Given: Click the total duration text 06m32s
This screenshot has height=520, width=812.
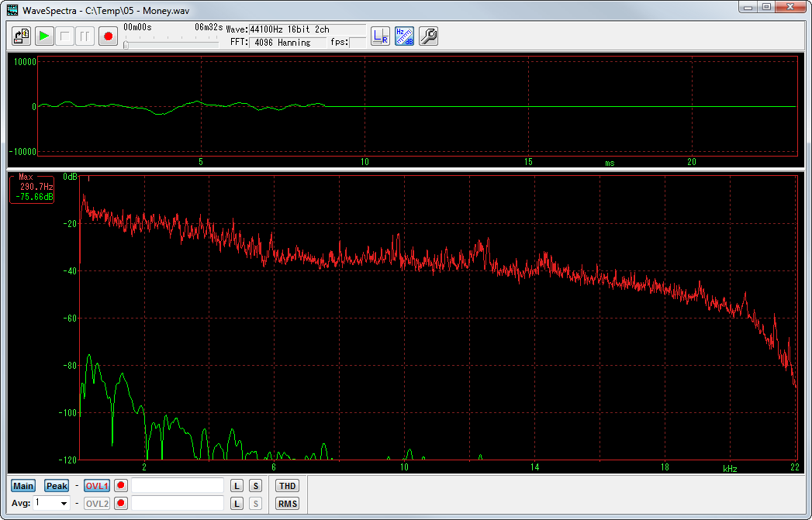Looking at the screenshot, I should point(209,27).
